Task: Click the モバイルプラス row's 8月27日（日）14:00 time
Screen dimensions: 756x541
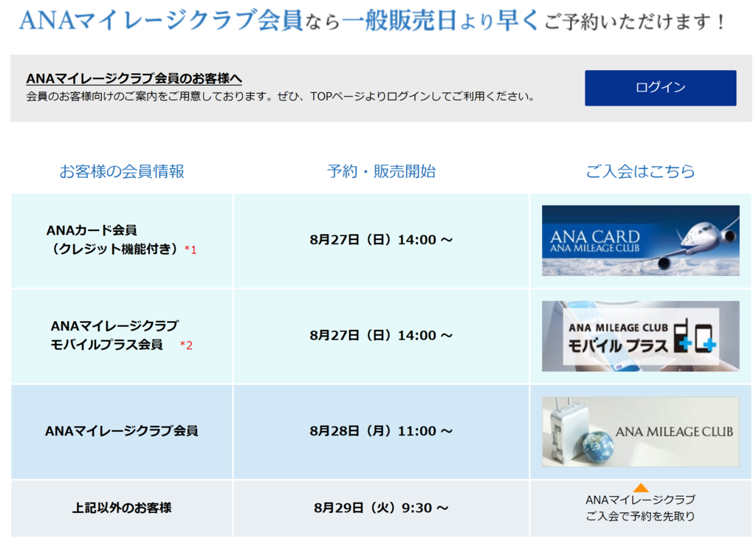Action: (381, 335)
